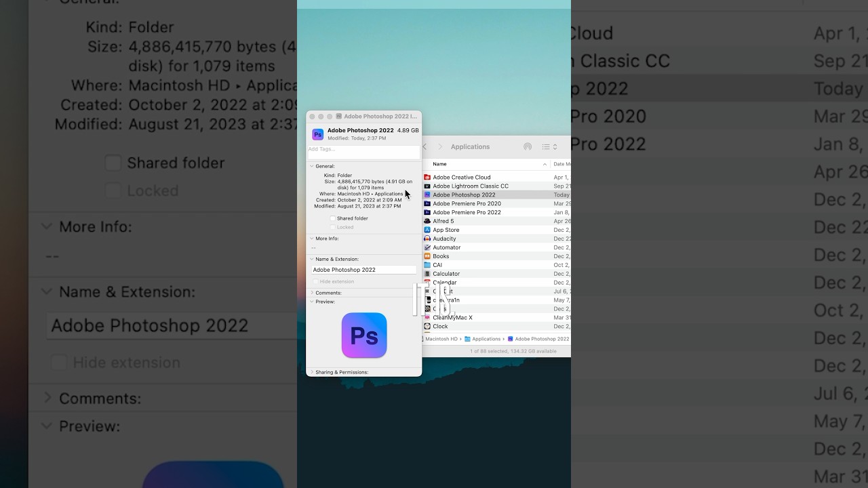Click the CAI folder icon
This screenshot has width=868, height=488.
[427, 266]
